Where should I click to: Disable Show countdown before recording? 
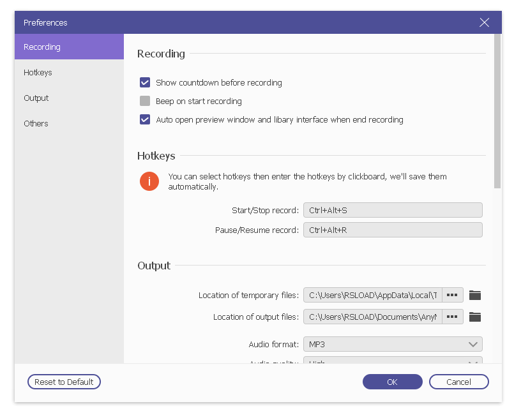145,82
